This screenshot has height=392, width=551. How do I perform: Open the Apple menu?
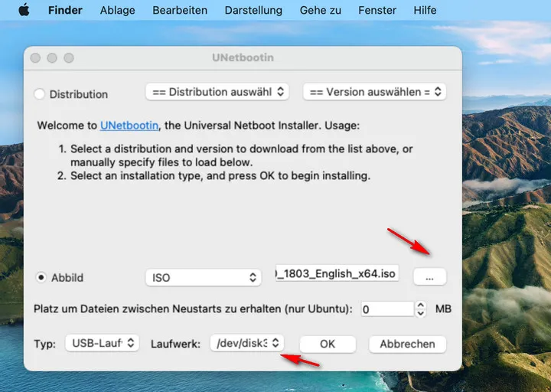[x=24, y=10]
